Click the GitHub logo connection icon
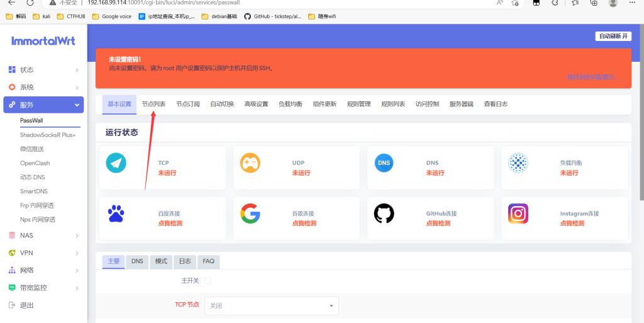The height and width of the screenshot is (323, 644). point(384,214)
